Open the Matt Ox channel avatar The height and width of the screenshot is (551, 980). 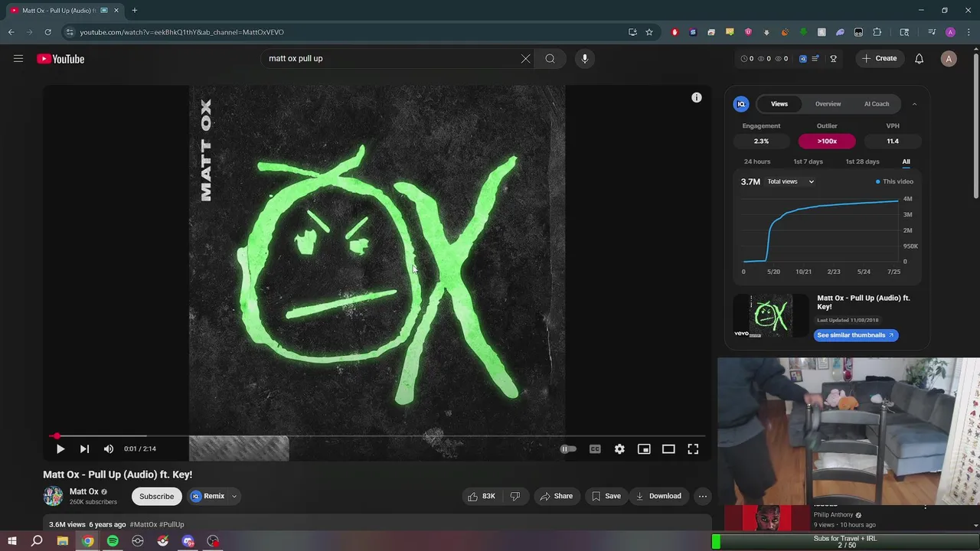pyautogui.click(x=53, y=497)
